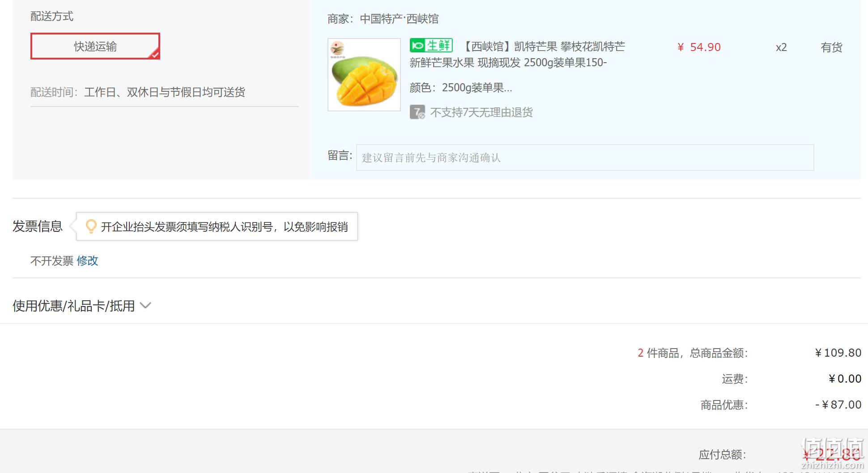Click the unit price ¥54.90
The image size is (868, 473).
[699, 47]
